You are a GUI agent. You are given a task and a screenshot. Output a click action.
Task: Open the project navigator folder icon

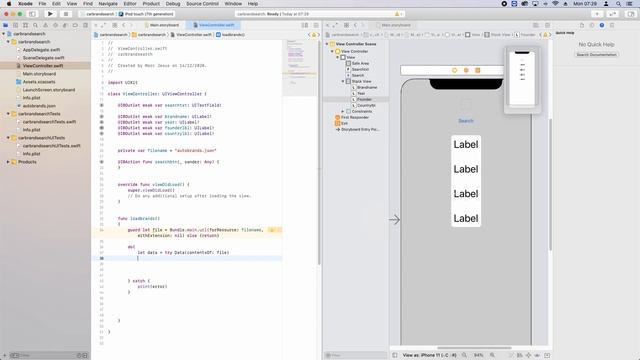point(5,25)
